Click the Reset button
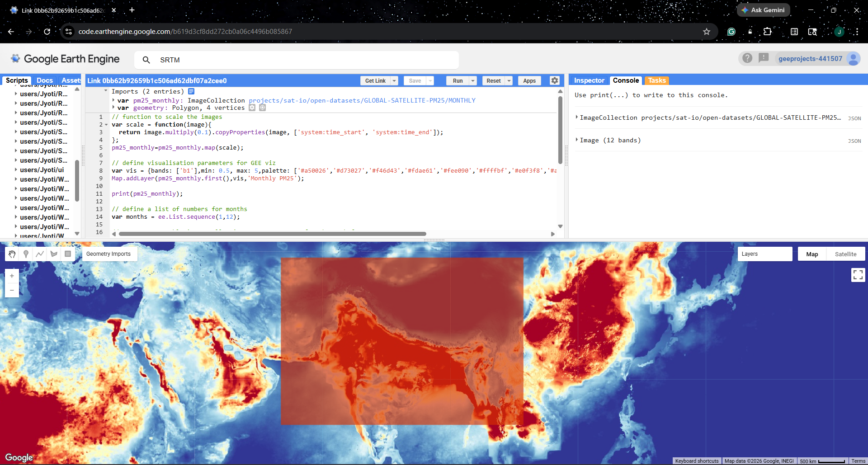 [x=493, y=80]
